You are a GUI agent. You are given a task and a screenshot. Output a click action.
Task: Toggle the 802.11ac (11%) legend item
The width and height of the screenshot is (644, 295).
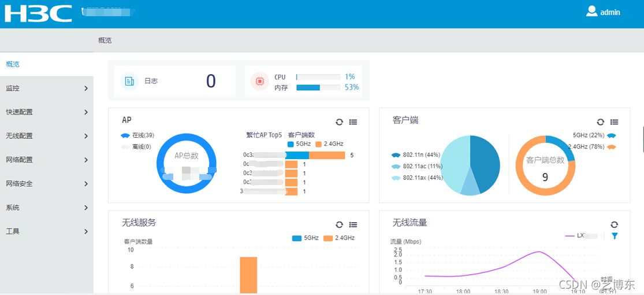tap(416, 166)
